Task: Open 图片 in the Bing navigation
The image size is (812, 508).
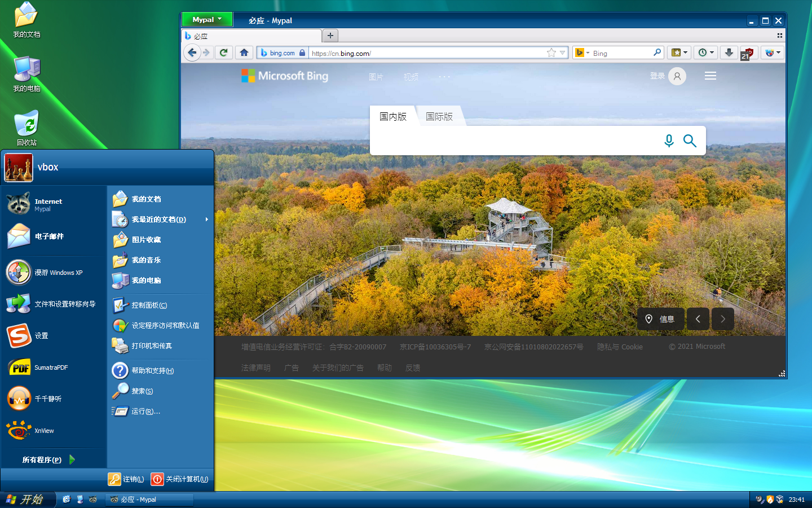Action: tap(376, 77)
